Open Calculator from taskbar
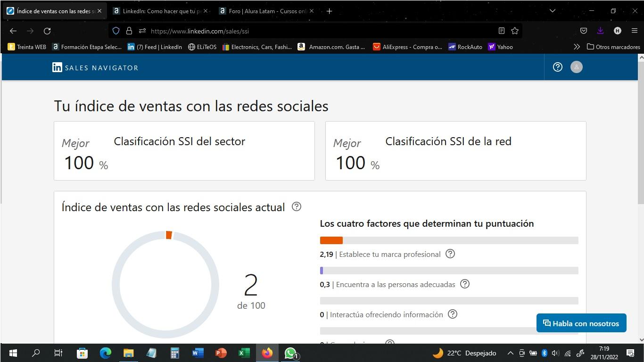The width and height of the screenshot is (644, 362). [x=174, y=353]
